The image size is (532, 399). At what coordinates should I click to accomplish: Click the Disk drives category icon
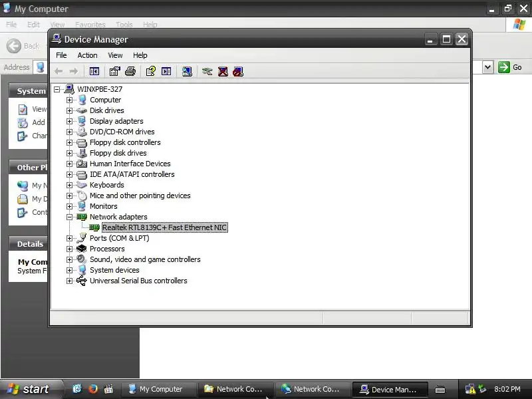click(81, 110)
